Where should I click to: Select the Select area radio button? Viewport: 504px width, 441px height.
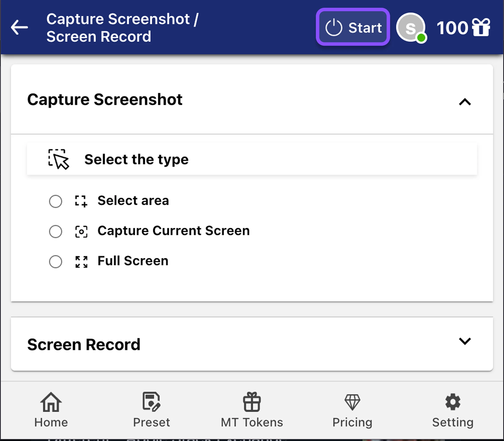pyautogui.click(x=56, y=201)
